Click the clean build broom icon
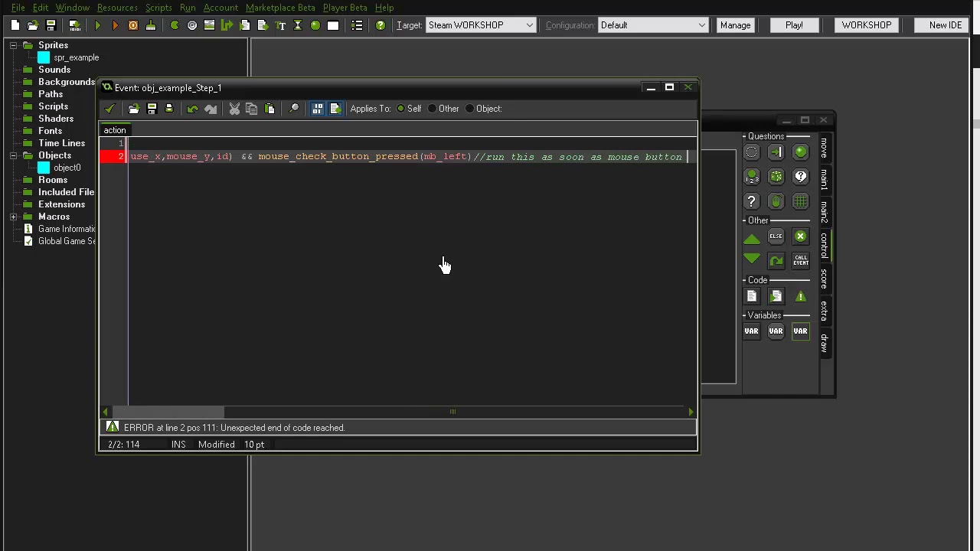 151,25
